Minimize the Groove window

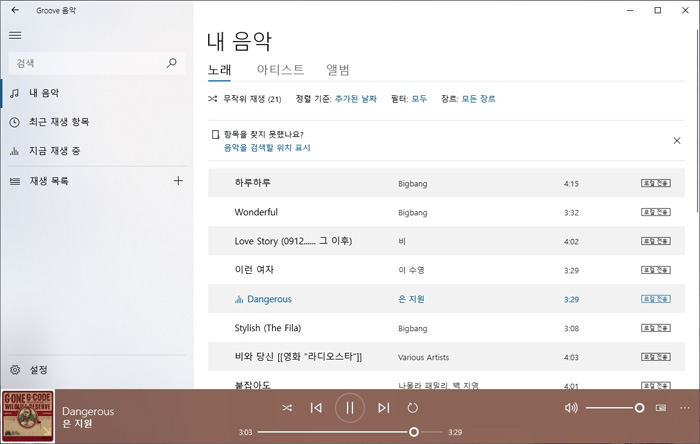(x=630, y=10)
